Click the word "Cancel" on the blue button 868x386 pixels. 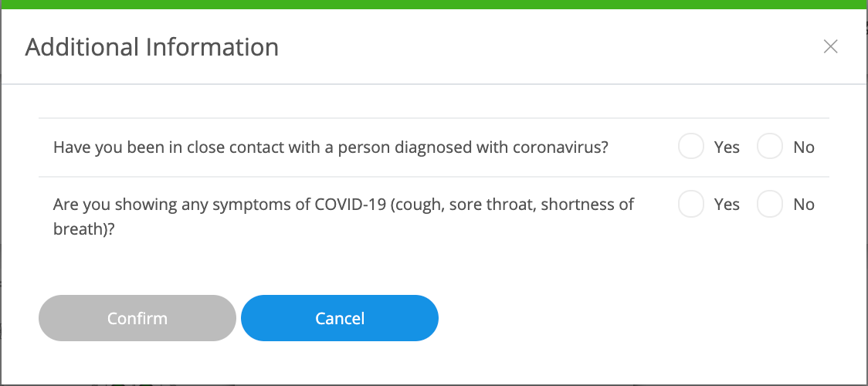click(x=340, y=318)
